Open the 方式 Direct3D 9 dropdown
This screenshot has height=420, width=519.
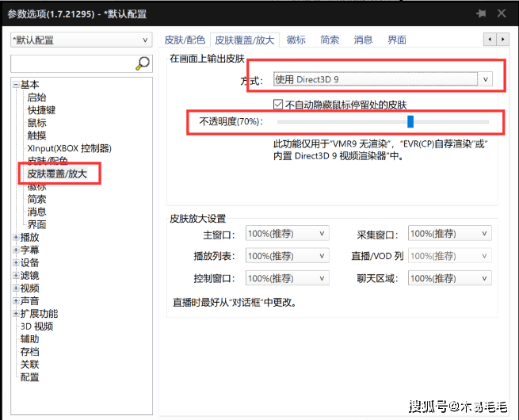[x=383, y=79]
